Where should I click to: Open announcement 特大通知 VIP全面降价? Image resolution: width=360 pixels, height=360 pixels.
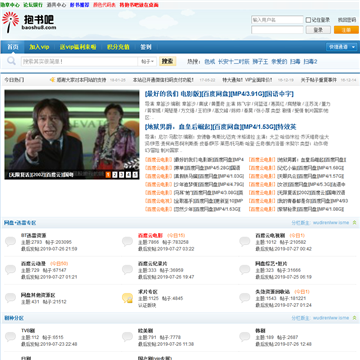[x=247, y=80]
